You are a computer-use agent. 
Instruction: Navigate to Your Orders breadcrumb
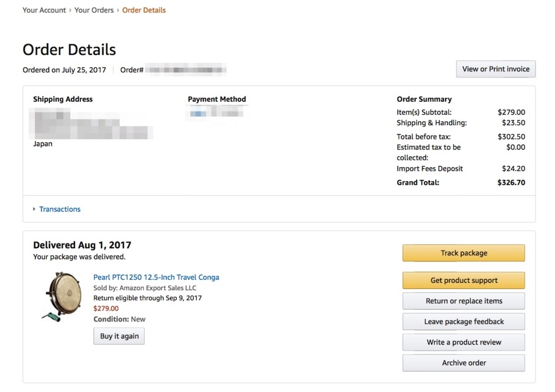click(94, 10)
